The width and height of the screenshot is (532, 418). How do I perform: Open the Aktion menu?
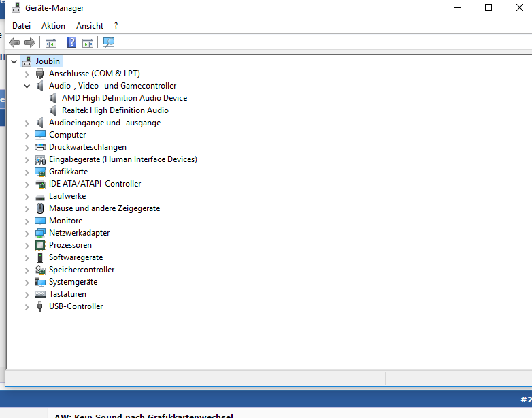coord(53,26)
